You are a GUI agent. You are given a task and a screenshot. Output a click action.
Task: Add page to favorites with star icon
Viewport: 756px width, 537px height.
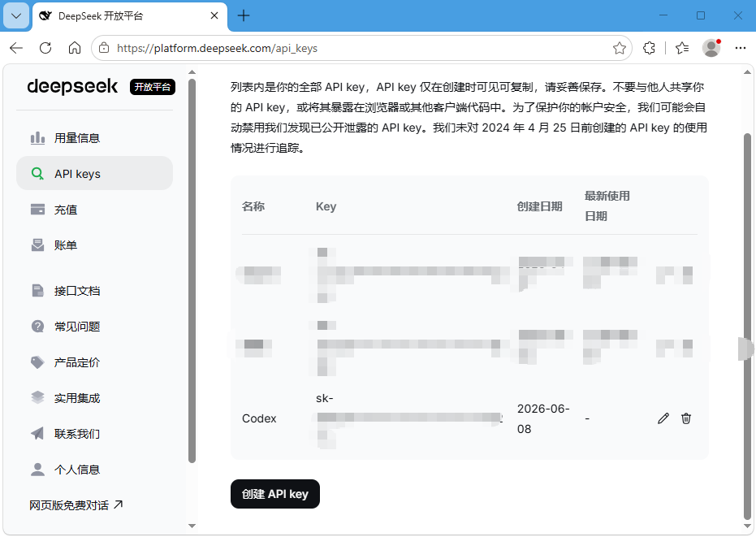click(619, 48)
